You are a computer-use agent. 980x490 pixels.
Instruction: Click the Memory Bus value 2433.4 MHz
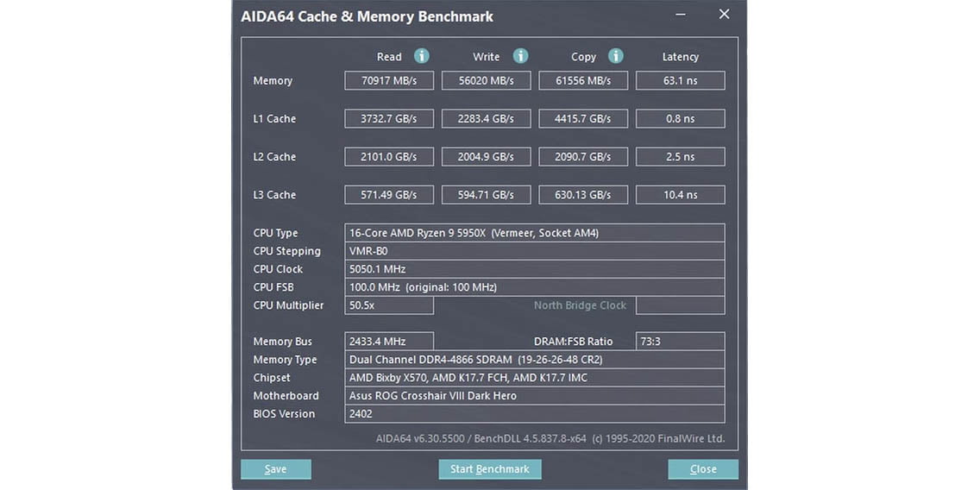pyautogui.click(x=389, y=342)
